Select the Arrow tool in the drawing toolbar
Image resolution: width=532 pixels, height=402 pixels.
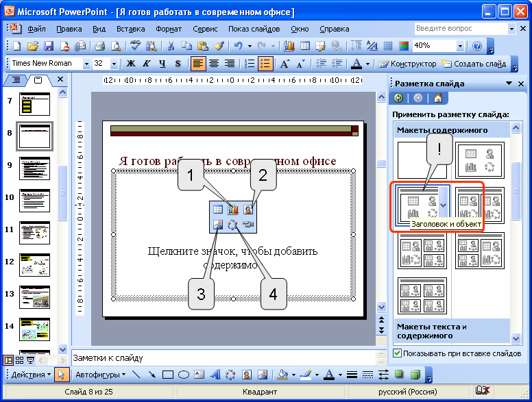coord(152,375)
